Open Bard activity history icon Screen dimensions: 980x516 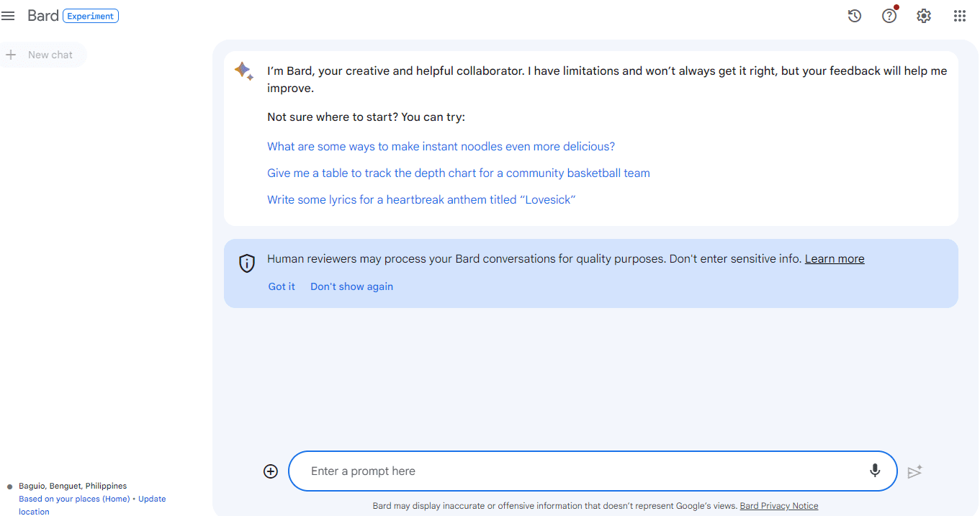pyautogui.click(x=855, y=16)
